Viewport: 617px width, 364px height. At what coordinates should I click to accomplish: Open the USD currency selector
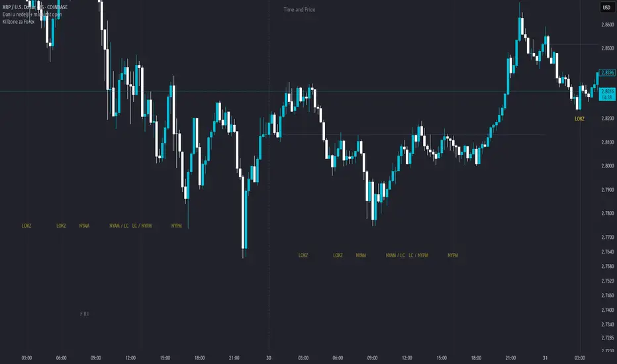[606, 8]
